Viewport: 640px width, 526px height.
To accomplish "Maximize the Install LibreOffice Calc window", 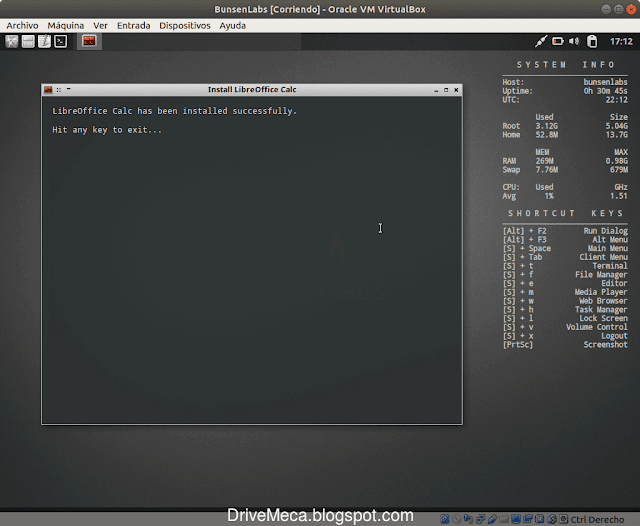I will point(446,90).
